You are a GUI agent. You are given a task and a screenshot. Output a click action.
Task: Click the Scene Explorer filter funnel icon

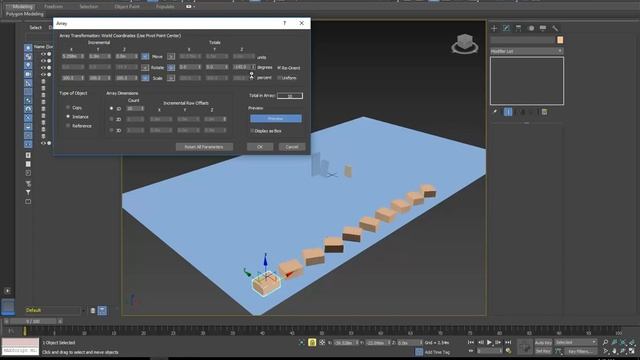click(x=28, y=192)
